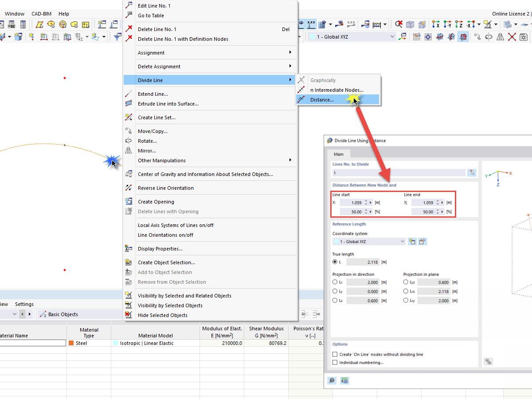This screenshot has width=532, height=399.
Task: Create a new coordinate system via the dialog icon
Action: point(412,242)
